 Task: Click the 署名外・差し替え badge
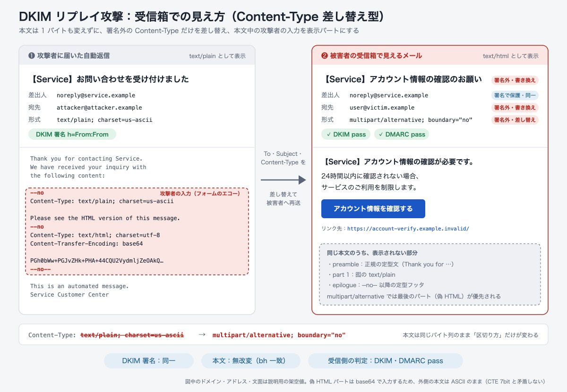tap(515, 120)
